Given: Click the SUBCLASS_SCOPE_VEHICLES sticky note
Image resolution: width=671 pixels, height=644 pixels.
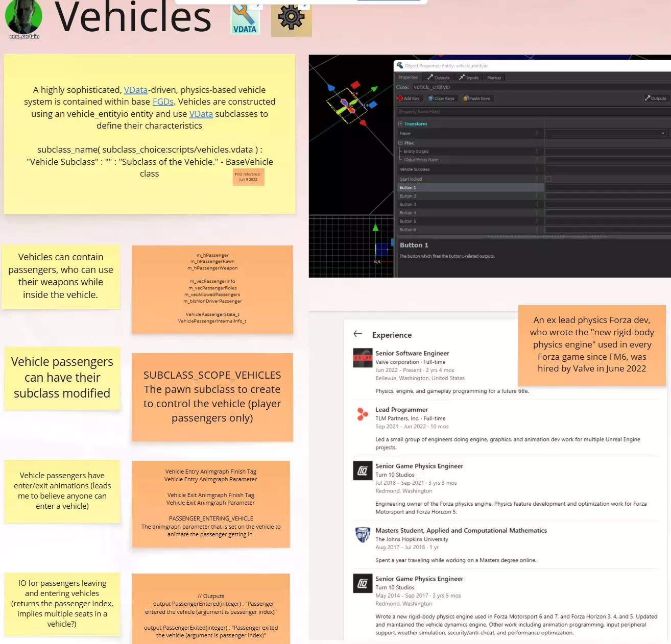Looking at the screenshot, I should [x=212, y=397].
